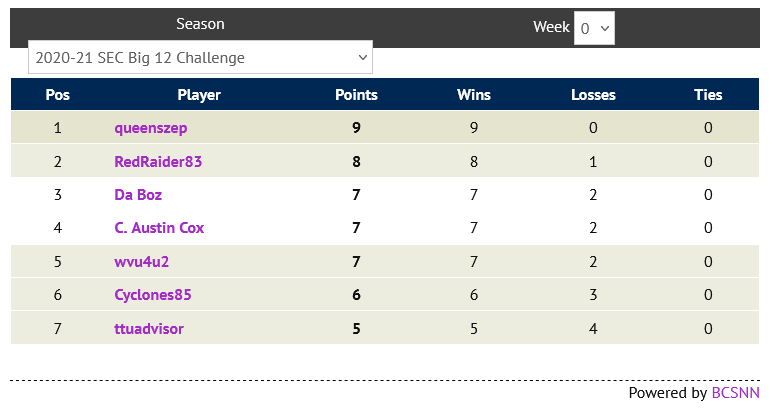
Task: Expand the Week selector dropdown
Action: point(594,29)
